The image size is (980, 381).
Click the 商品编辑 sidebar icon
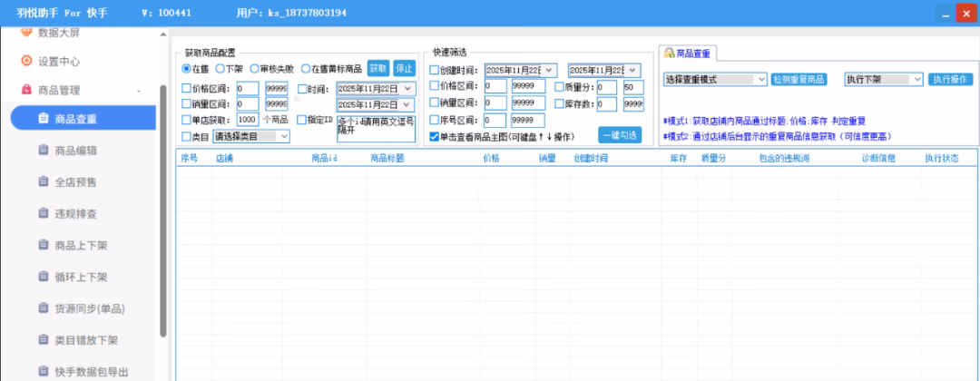pos(43,150)
